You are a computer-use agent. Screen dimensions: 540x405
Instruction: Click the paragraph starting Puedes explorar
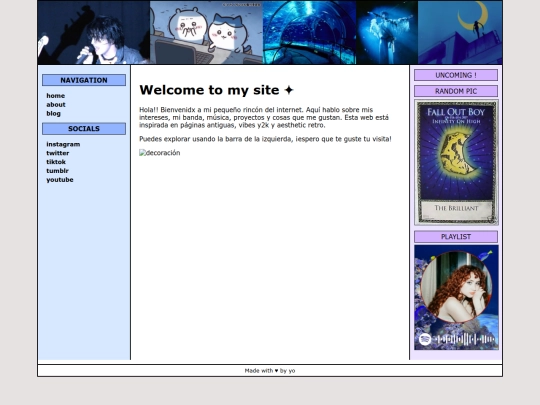pos(265,139)
